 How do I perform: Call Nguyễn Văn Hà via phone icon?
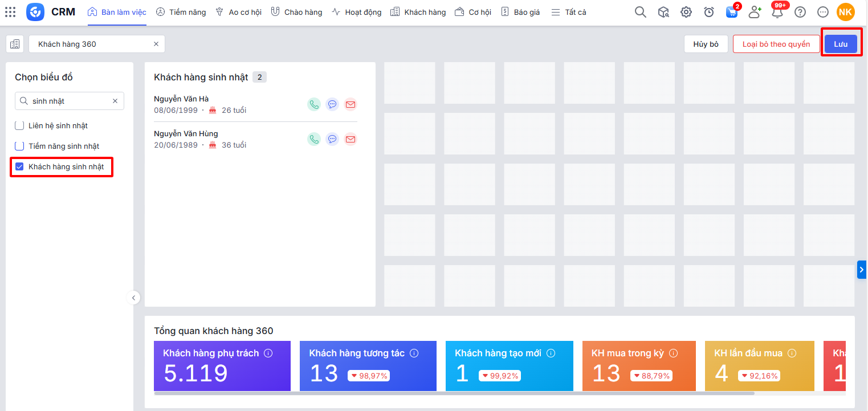tap(314, 104)
